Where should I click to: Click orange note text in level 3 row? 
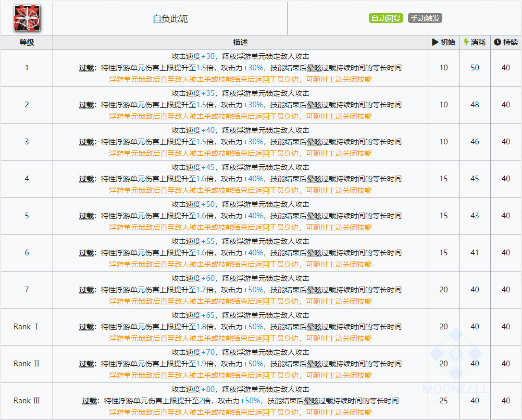click(x=240, y=154)
